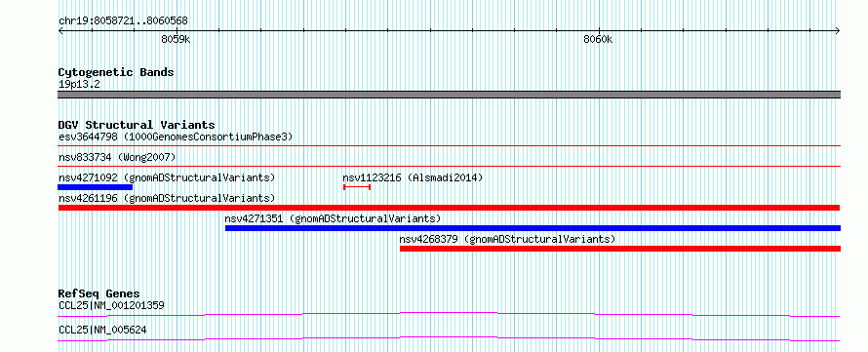Select nsv4261196 (gnomADStructuralVariants) label
868x352 pixels.
(x=167, y=198)
